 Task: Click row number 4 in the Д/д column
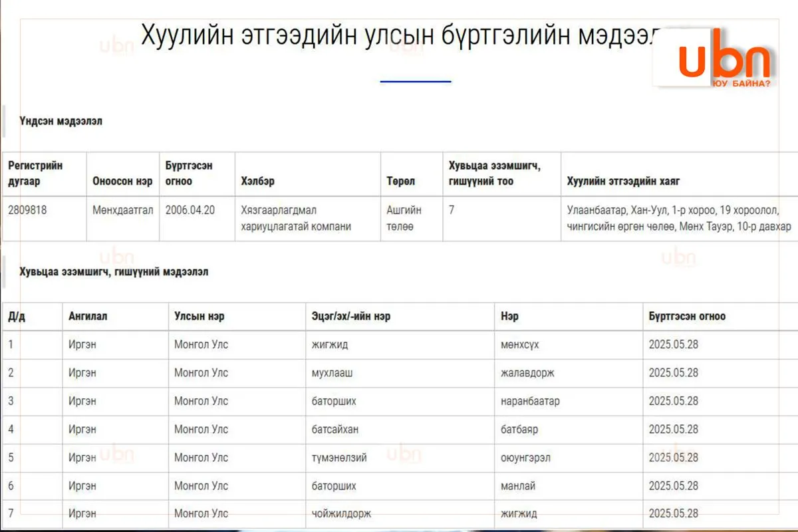(11, 430)
